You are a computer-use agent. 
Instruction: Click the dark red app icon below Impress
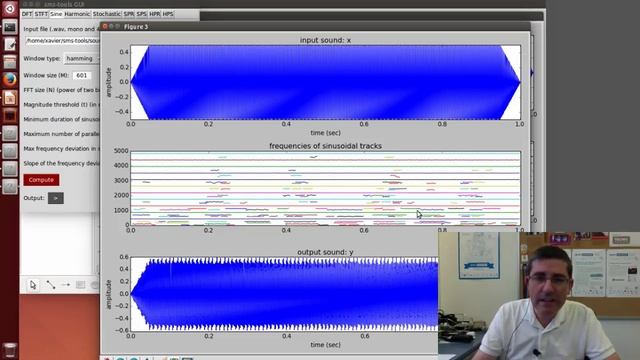click(x=9, y=116)
